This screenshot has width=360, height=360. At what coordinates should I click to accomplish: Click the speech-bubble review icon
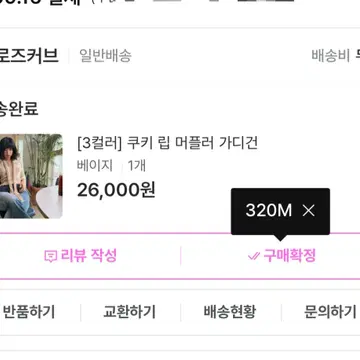tap(50, 256)
